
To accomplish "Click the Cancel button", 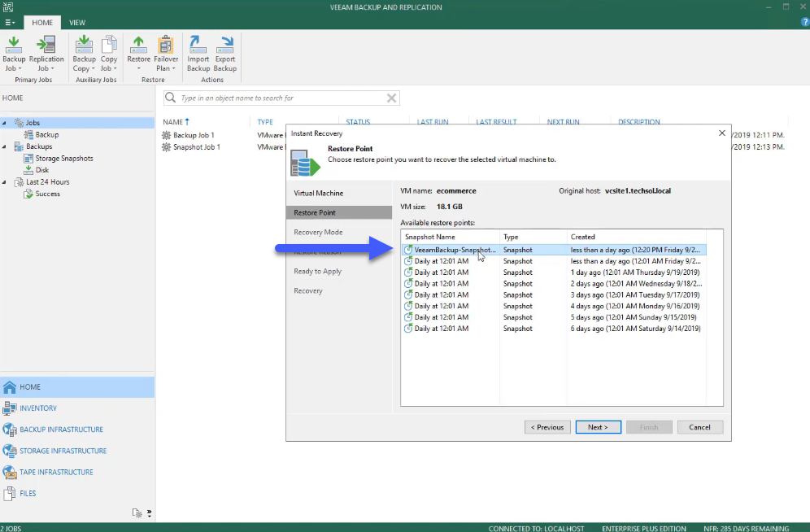I will click(x=700, y=428).
